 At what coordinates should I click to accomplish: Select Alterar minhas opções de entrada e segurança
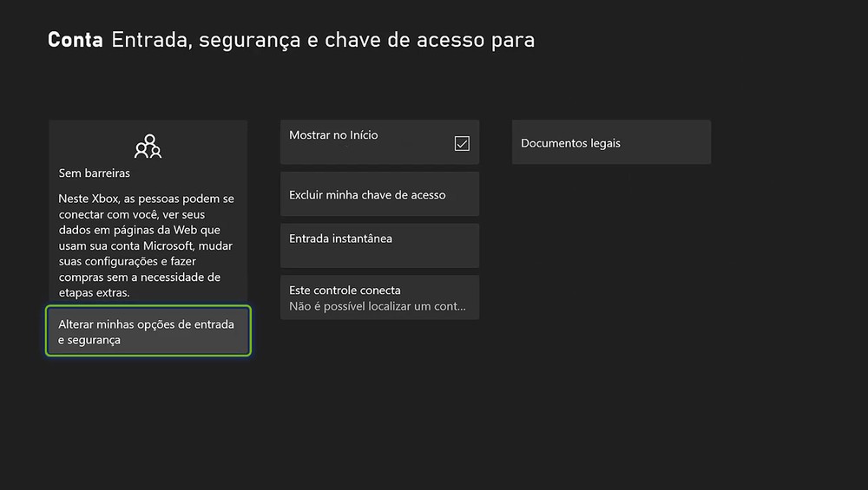tap(148, 331)
